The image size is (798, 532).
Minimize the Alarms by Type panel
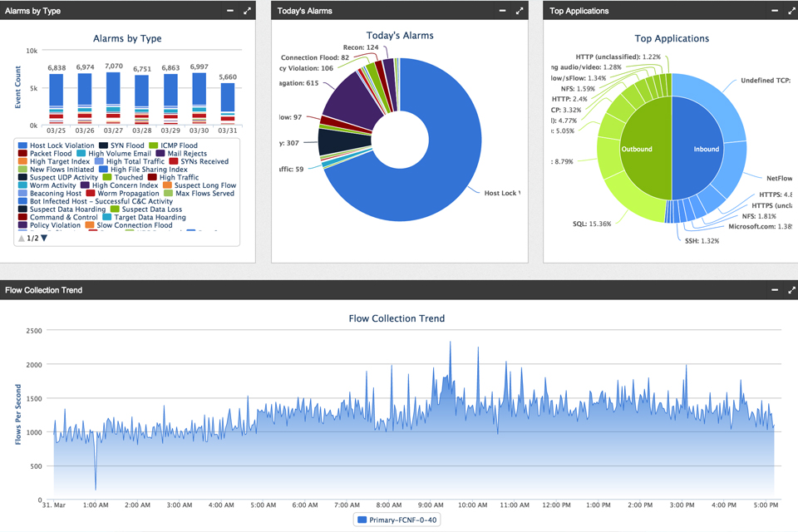pos(230,11)
